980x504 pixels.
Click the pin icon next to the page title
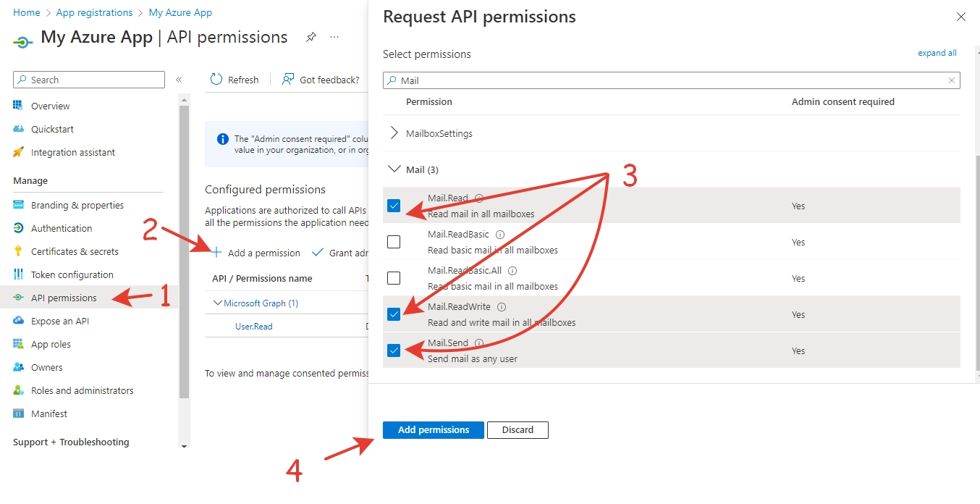click(311, 37)
